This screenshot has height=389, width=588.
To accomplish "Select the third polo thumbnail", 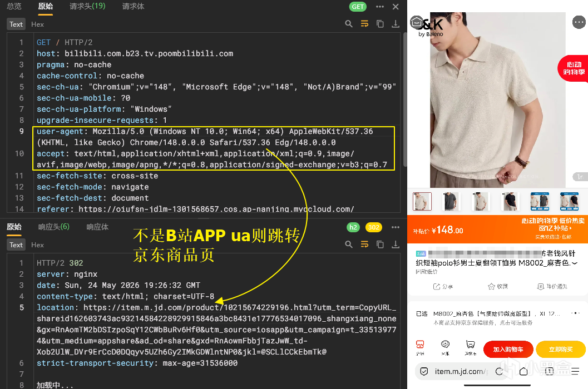I will pyautogui.click(x=480, y=202).
